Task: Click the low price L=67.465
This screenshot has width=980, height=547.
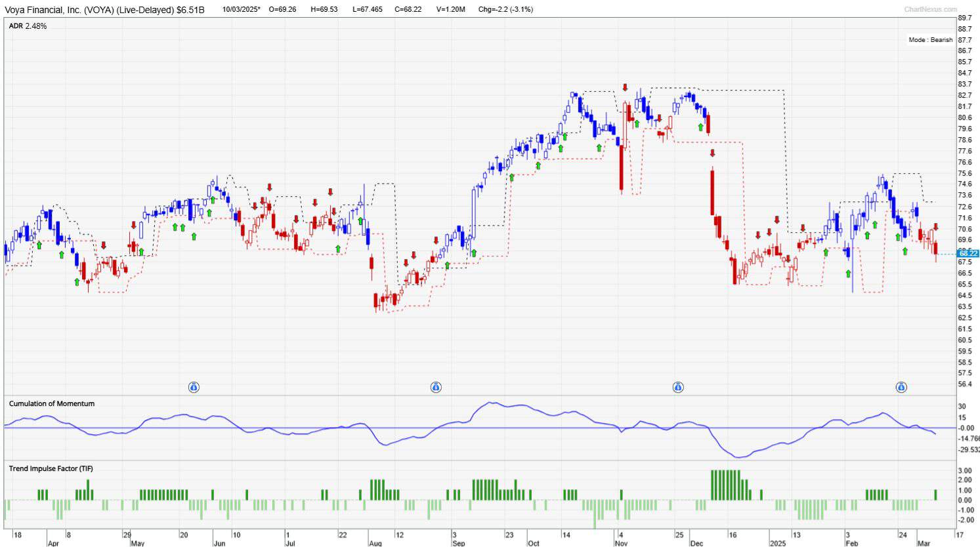Action: pos(368,10)
